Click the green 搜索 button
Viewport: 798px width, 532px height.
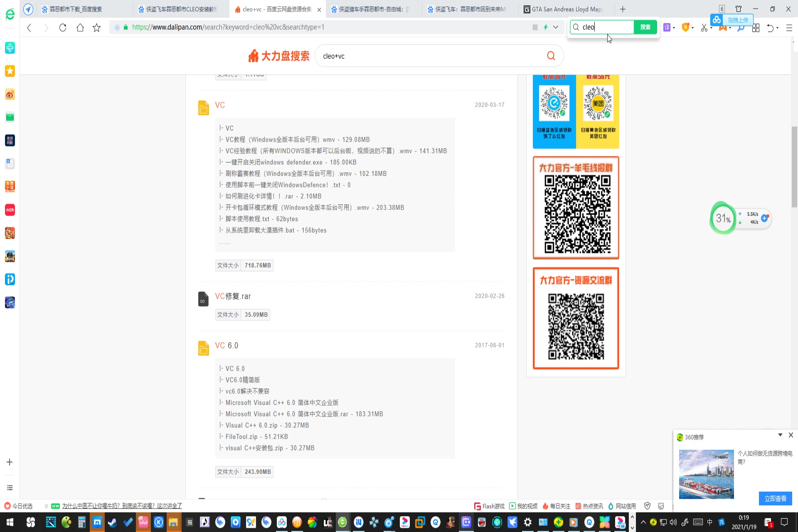(x=645, y=27)
